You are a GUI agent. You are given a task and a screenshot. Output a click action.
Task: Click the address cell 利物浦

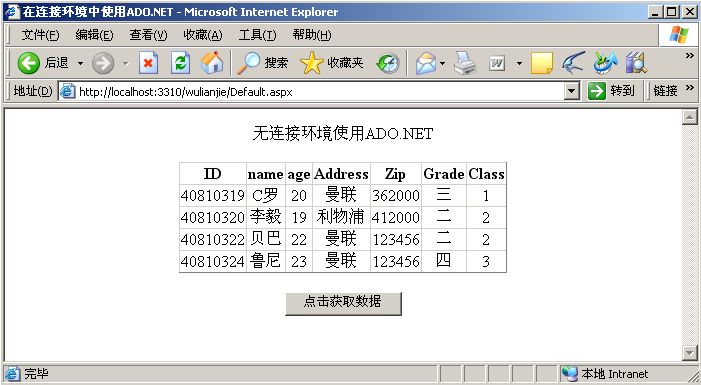click(x=341, y=217)
